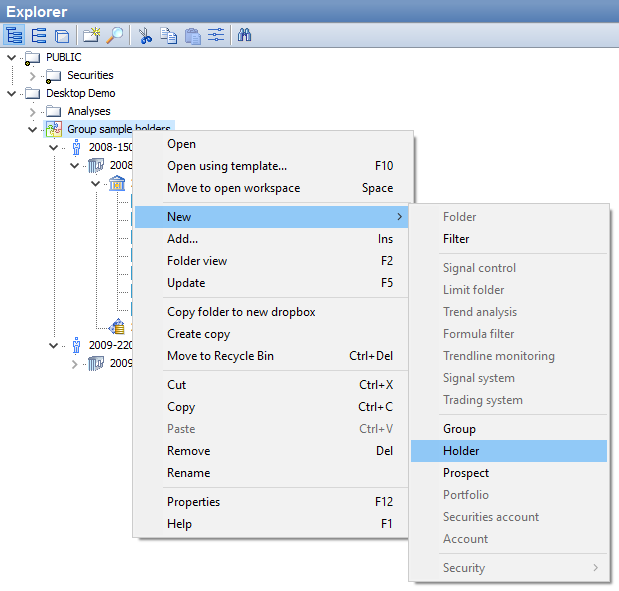
Task: Click Properties in the context menu
Action: point(193,502)
